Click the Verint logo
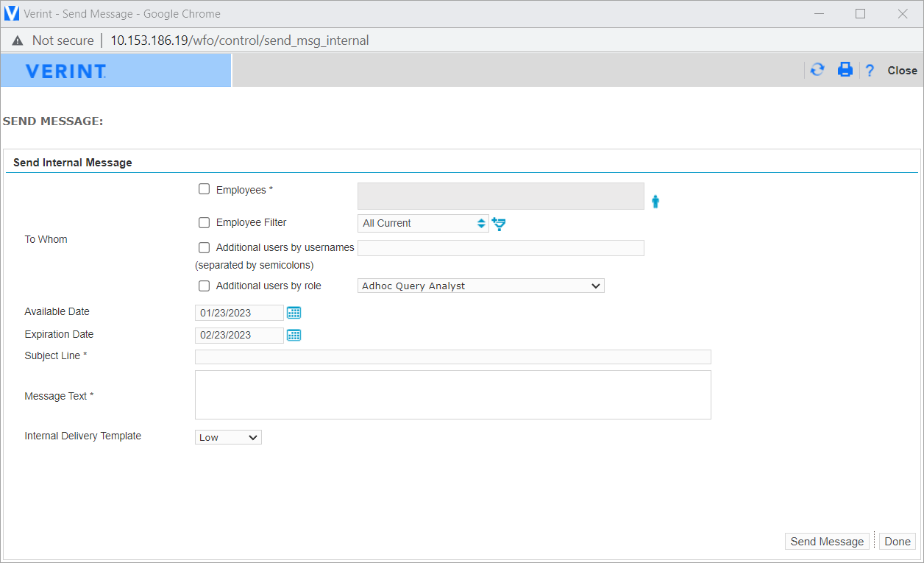Viewport: 924px width, 563px height. pos(66,71)
